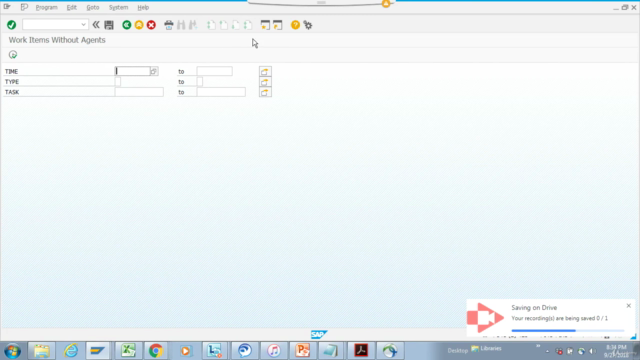Open the Customize Local Layout settings icon
Image resolution: width=640 pixels, height=360 pixels.
(308, 25)
